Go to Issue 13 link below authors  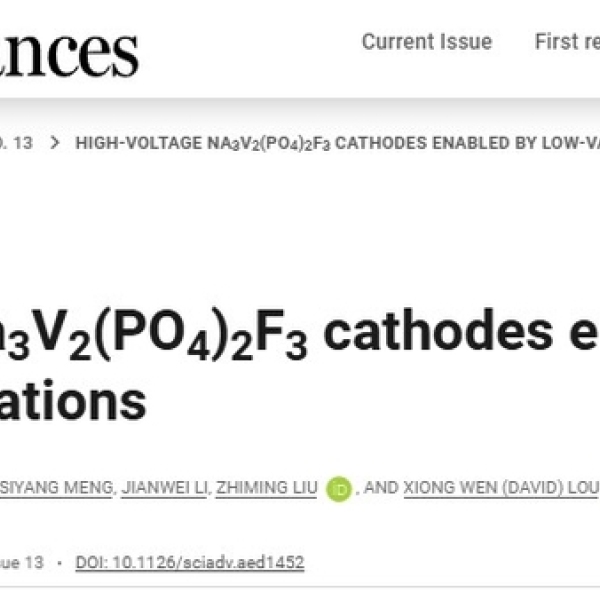[x=20, y=562]
